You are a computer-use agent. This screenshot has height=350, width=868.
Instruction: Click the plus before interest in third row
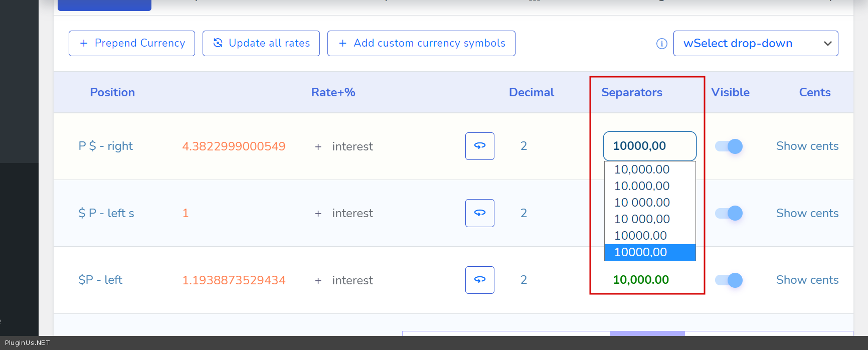tap(318, 281)
